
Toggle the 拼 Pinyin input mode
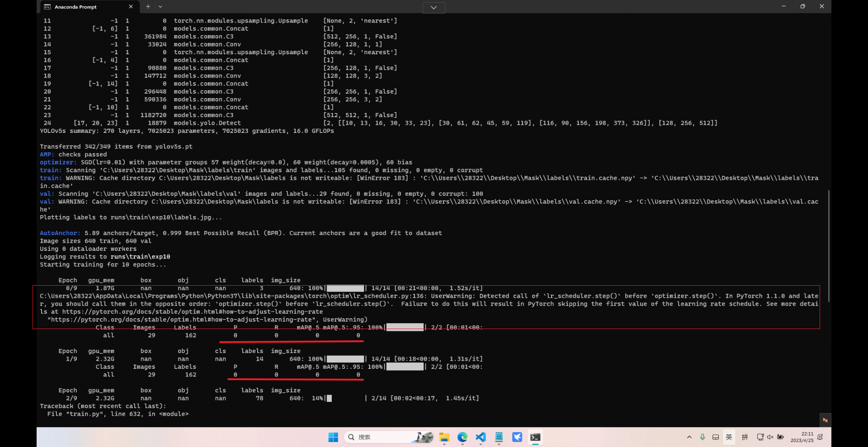[x=745, y=437]
